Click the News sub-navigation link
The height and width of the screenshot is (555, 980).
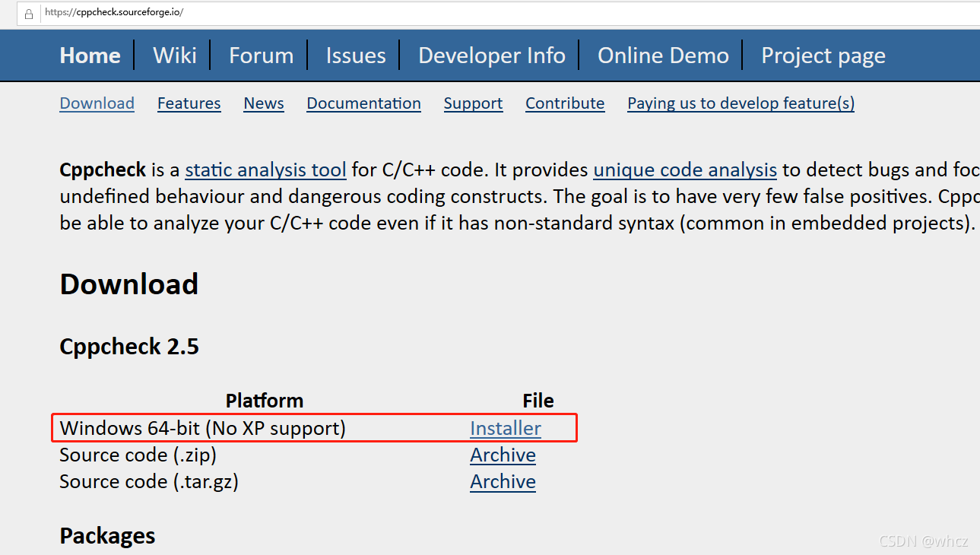tap(264, 103)
